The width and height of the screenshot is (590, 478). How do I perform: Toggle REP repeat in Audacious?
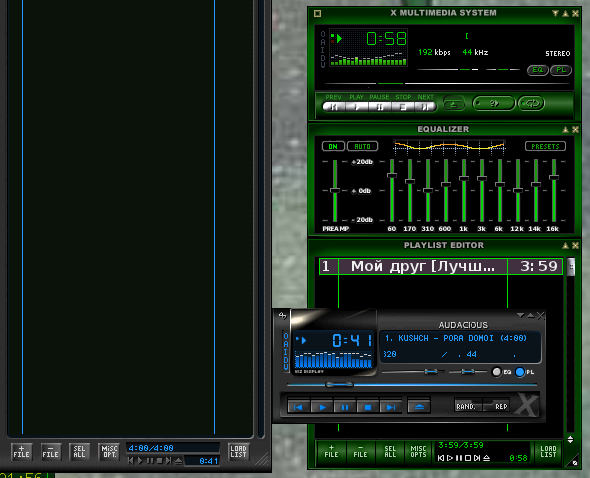pyautogui.click(x=497, y=406)
